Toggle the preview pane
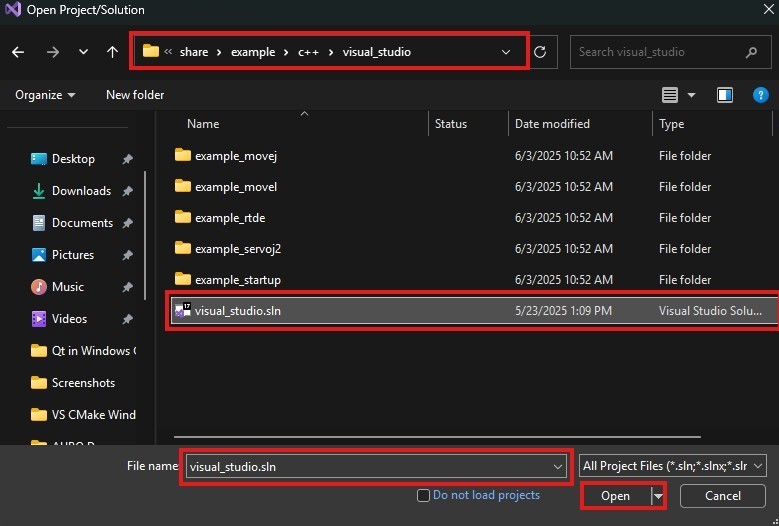This screenshot has width=779, height=526. (x=725, y=95)
